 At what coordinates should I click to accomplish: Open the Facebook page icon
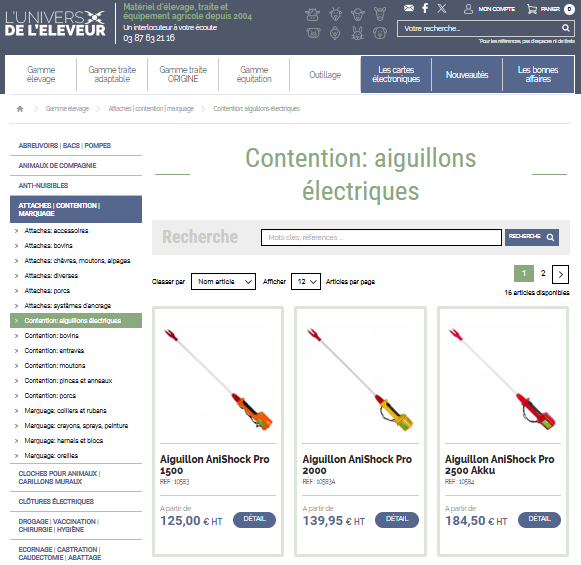tap(425, 8)
